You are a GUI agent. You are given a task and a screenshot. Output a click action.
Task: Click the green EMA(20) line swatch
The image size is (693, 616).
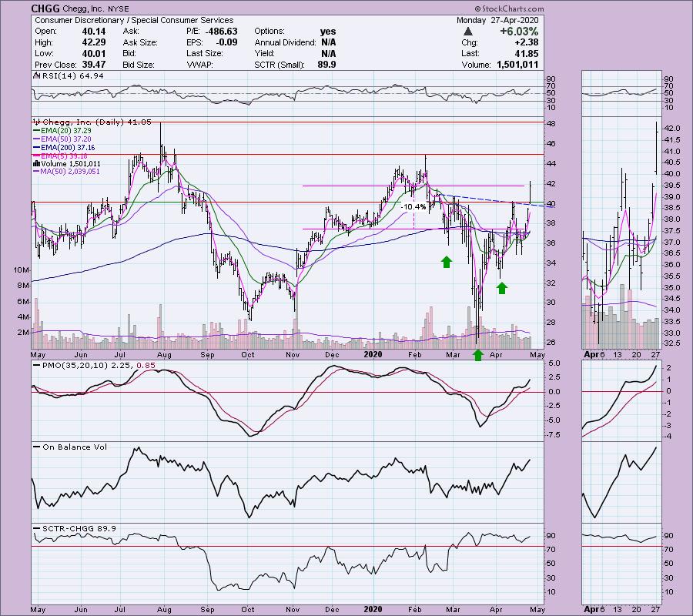[37, 131]
